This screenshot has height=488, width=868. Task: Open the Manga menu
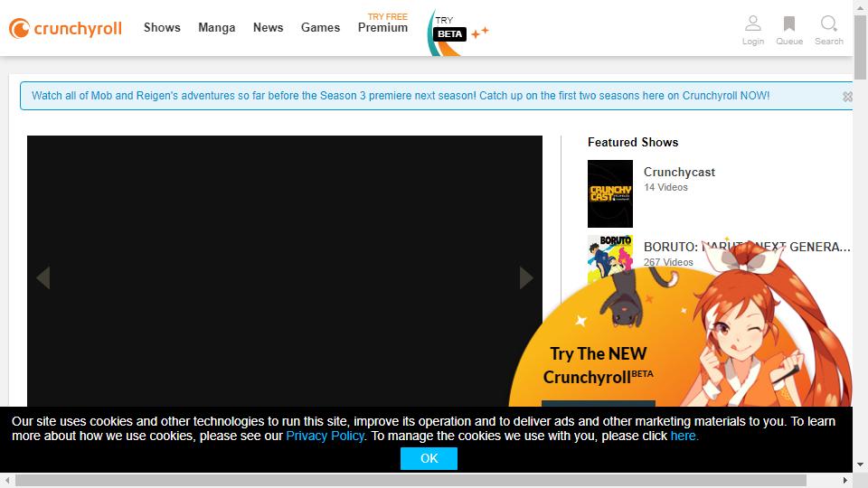[x=216, y=28]
